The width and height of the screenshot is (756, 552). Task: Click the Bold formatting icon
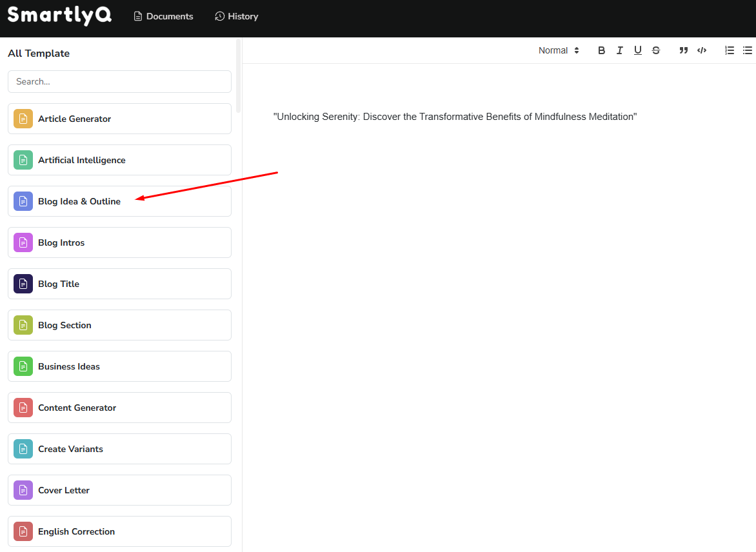pos(601,50)
